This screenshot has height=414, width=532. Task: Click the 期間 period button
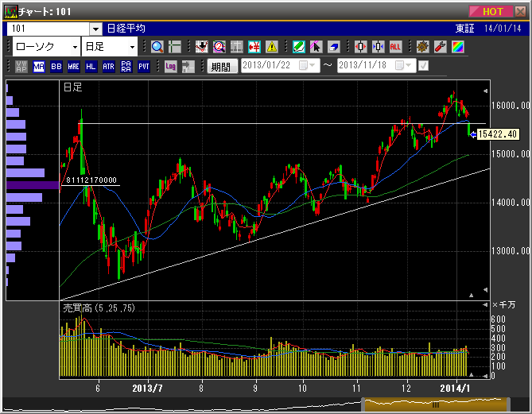[x=222, y=67]
